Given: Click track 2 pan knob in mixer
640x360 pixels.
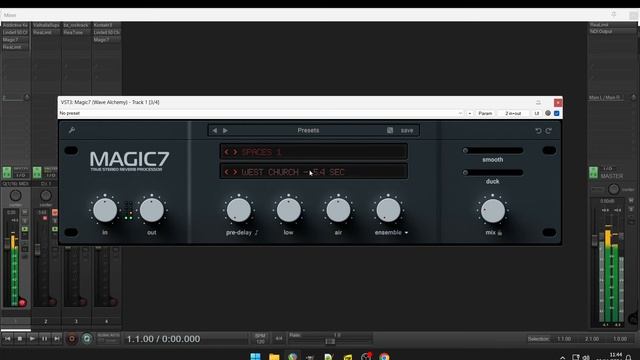Looking at the screenshot, I should pos(46,196).
